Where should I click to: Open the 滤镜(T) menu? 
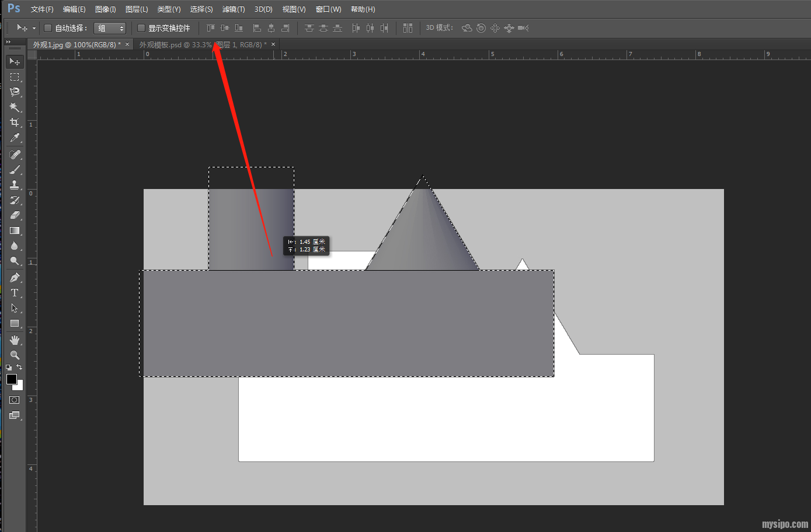point(233,9)
